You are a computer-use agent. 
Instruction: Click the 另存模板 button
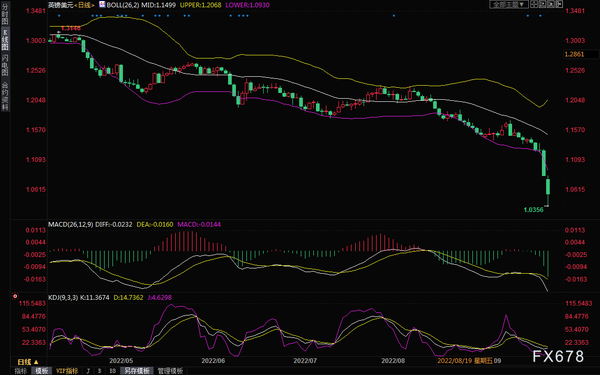(137, 371)
